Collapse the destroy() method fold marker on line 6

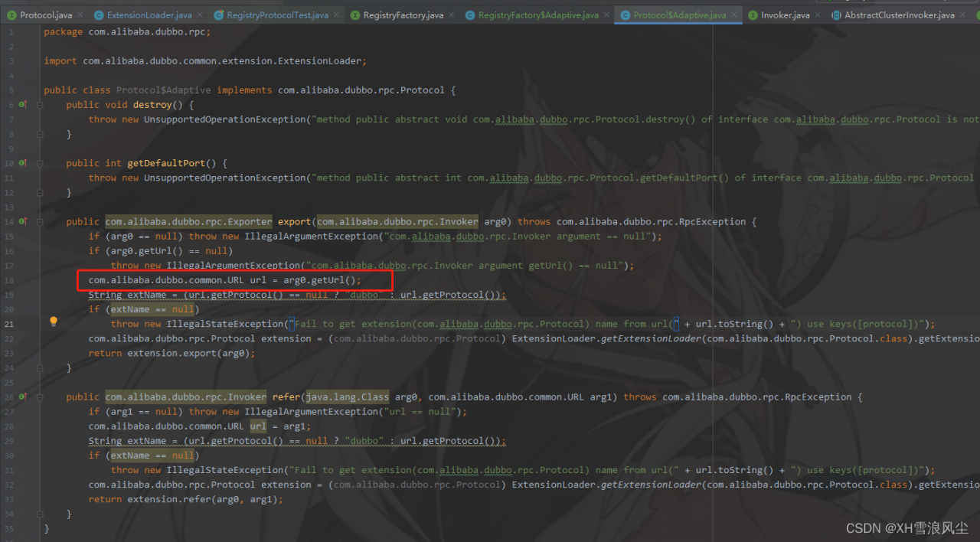point(40,104)
